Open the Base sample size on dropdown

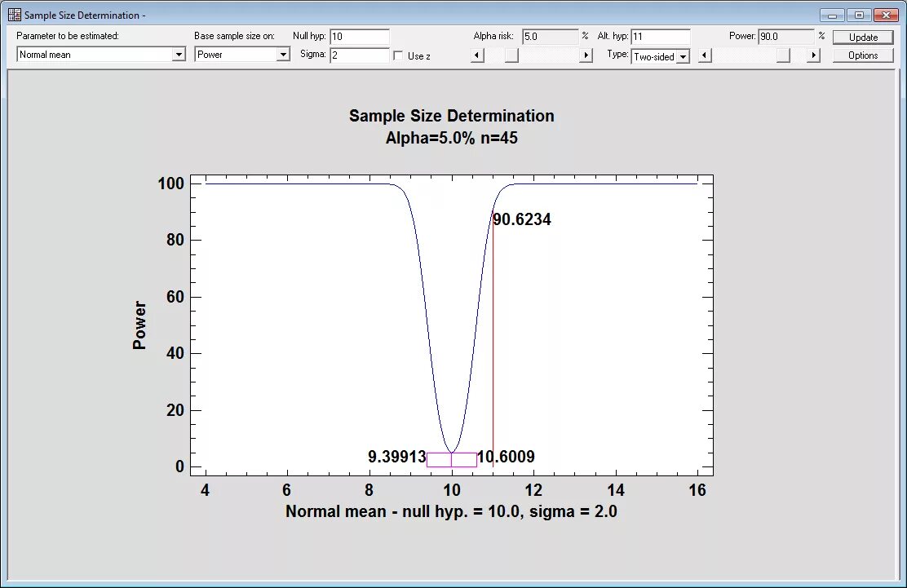point(283,55)
